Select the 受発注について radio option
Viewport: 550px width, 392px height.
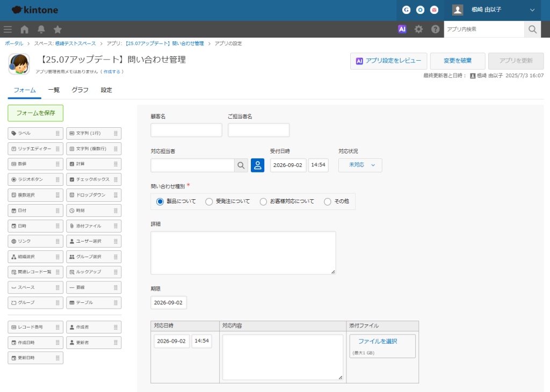tap(209, 201)
